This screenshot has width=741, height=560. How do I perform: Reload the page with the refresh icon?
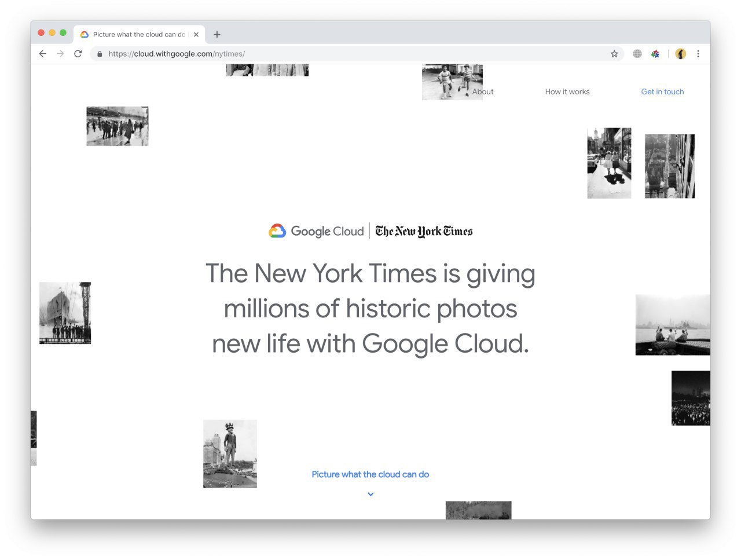pos(78,54)
